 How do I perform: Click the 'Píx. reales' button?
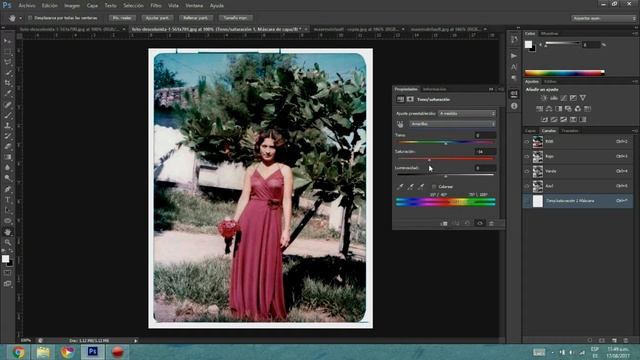[122, 18]
